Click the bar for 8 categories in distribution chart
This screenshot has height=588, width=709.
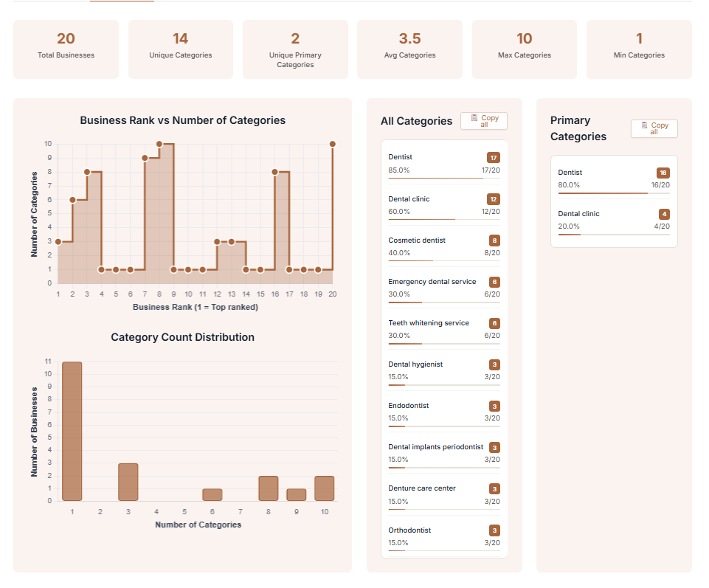coord(269,488)
